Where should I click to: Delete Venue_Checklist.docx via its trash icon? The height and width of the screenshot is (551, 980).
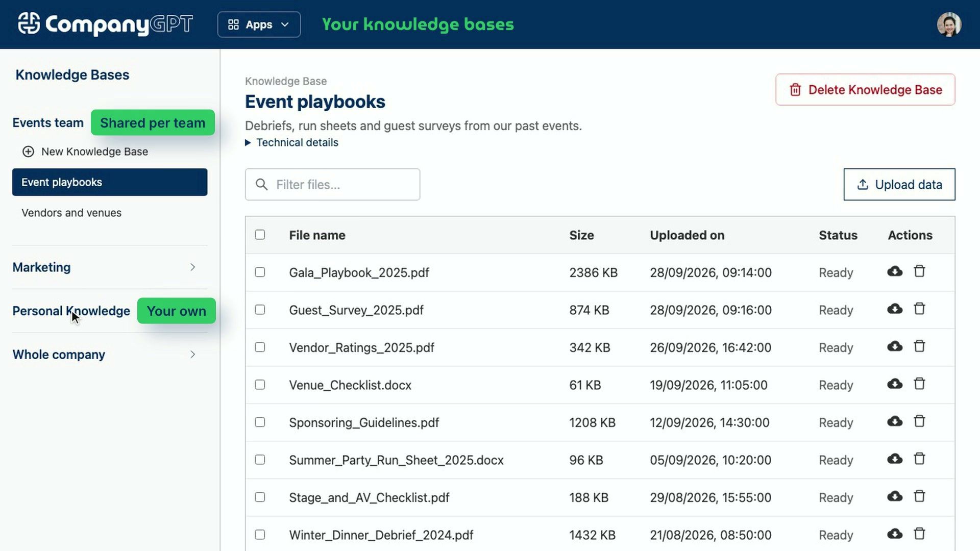(919, 384)
